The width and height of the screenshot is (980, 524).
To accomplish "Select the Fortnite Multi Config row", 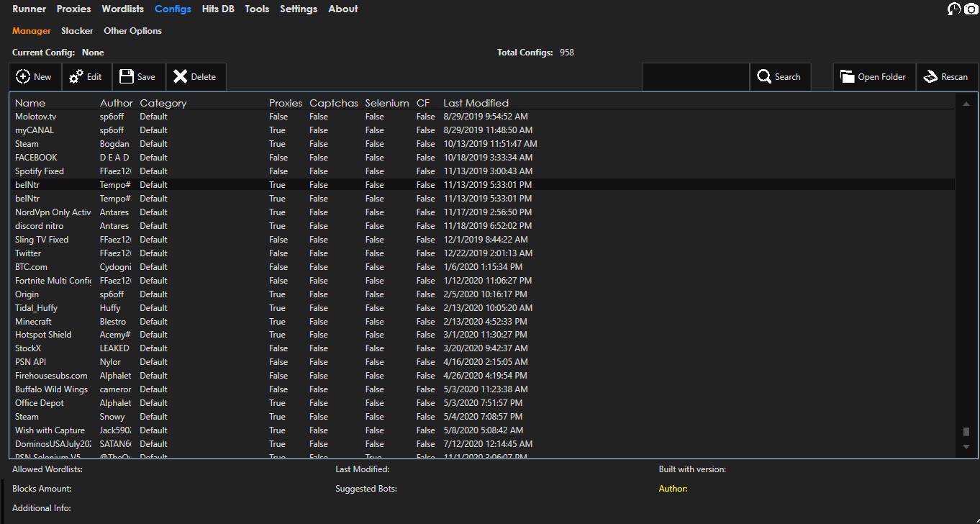I will coord(482,281).
